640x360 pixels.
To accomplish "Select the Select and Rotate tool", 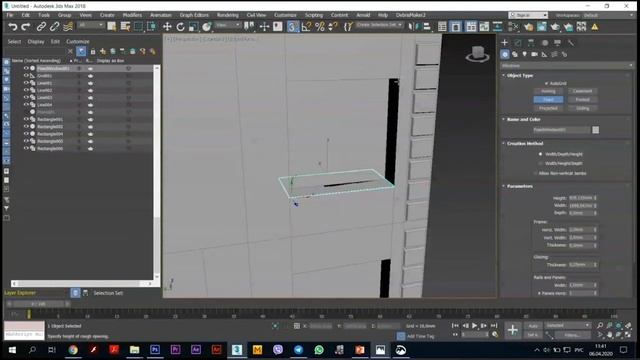I will 180,27.
